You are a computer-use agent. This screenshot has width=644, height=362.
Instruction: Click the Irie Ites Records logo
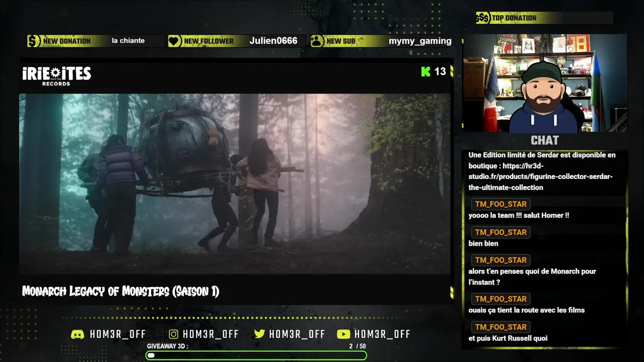tap(56, 76)
